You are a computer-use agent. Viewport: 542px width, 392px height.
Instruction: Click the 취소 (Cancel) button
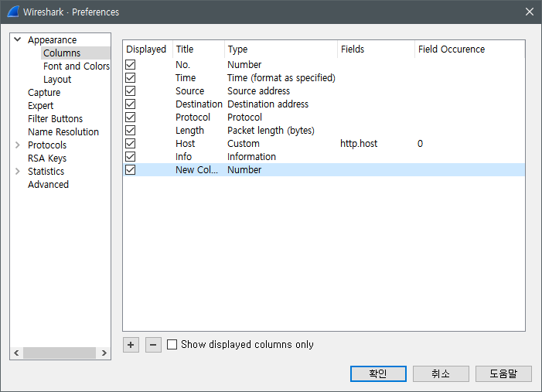point(441,373)
